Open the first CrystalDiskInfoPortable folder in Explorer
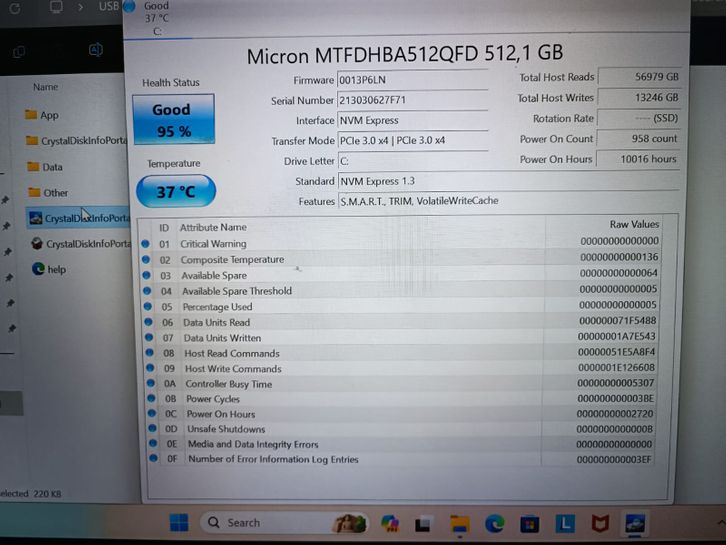The width and height of the screenshot is (726, 545). click(x=76, y=141)
